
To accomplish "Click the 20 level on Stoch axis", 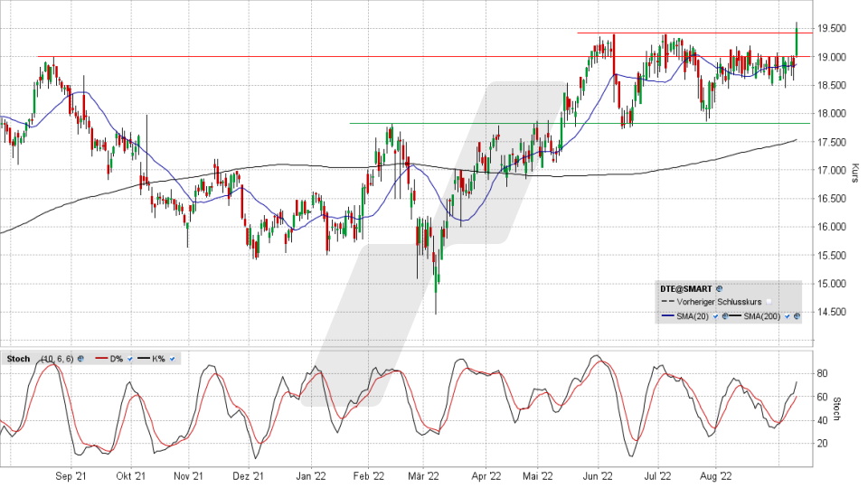I will coord(822,444).
